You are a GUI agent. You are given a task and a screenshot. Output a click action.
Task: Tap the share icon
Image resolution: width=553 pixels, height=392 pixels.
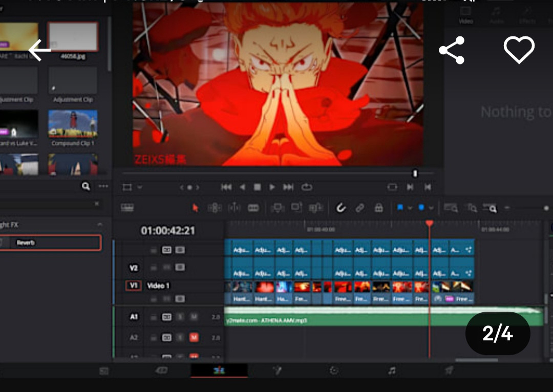(x=452, y=50)
